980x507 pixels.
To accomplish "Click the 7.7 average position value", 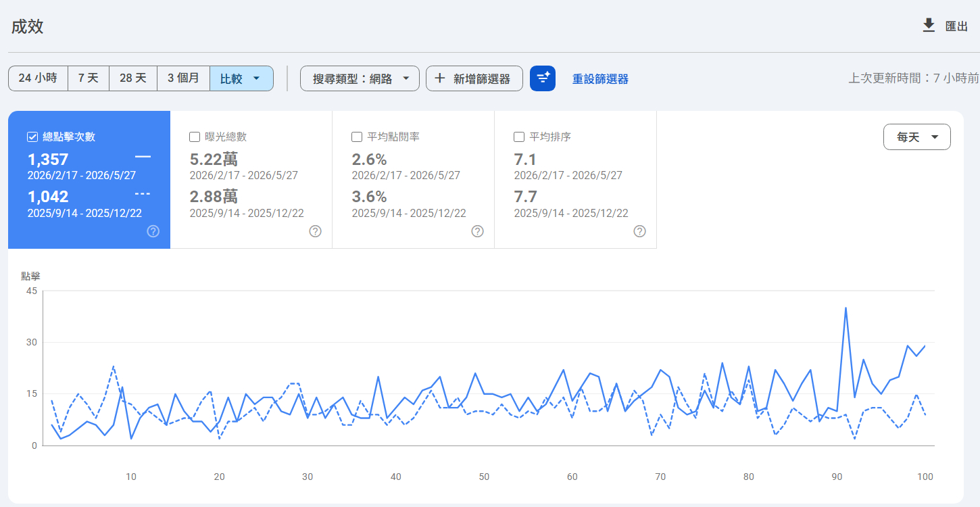I will 525,197.
